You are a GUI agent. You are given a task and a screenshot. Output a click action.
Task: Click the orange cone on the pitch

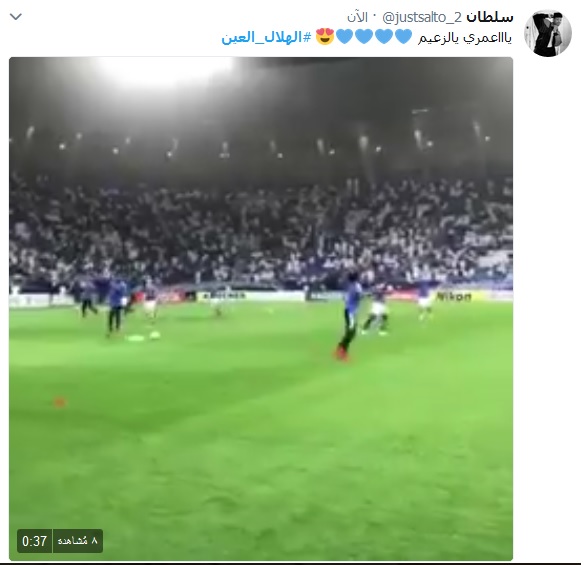click(x=59, y=402)
